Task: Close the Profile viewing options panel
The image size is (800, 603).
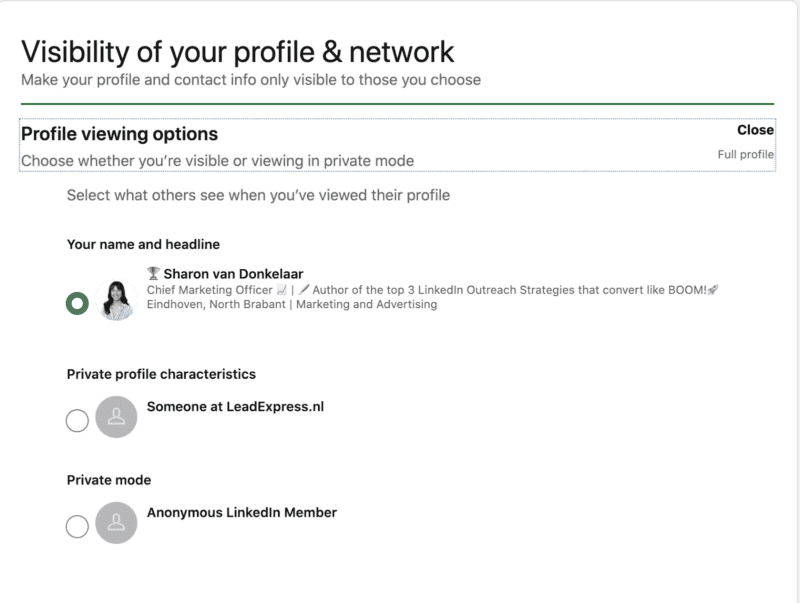Action: point(755,130)
